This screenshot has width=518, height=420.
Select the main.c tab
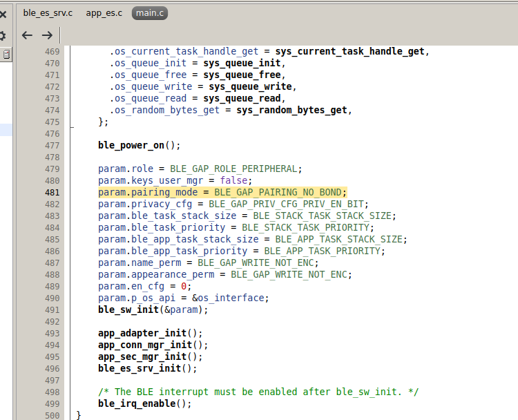[149, 13]
